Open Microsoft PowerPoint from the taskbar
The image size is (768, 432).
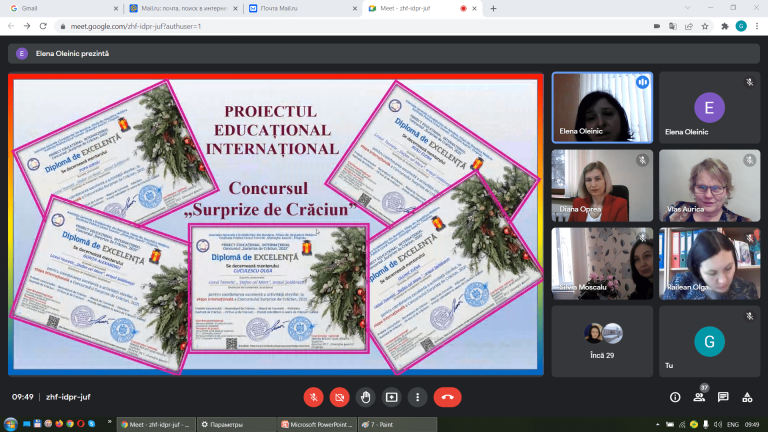(316, 425)
